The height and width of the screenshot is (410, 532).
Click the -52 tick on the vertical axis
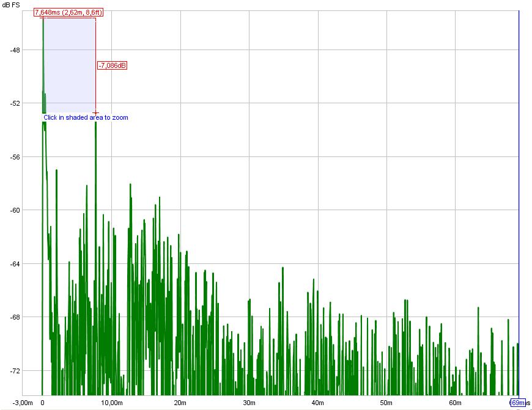[15, 103]
